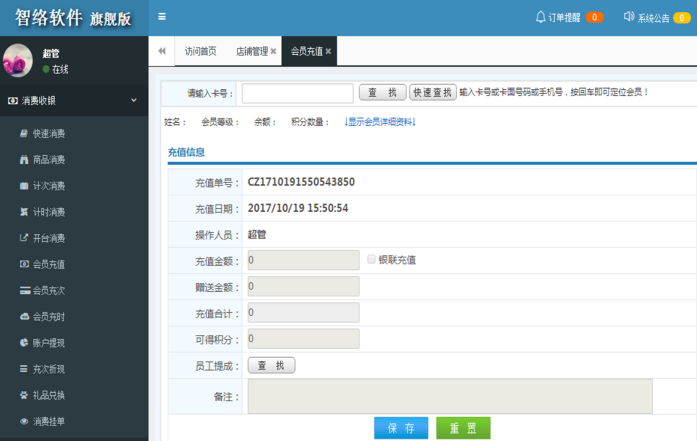Click the blue 保存 button
Screen dimensions: 697x441
coord(401,428)
